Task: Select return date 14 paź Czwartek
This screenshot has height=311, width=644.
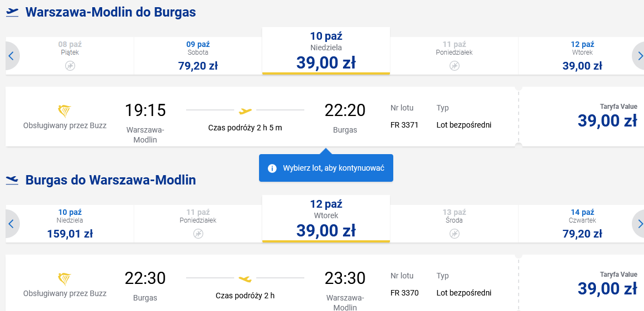Action: point(582,224)
